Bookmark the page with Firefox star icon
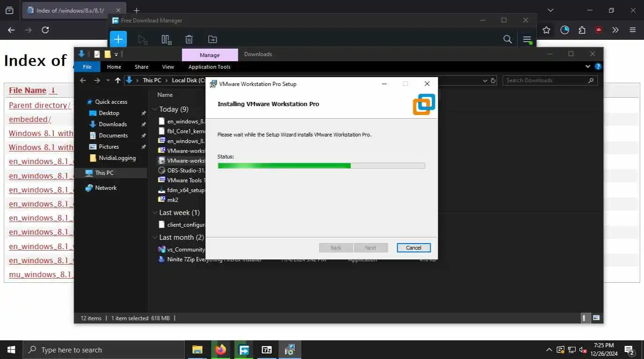This screenshot has width=644, height=359. point(546,30)
